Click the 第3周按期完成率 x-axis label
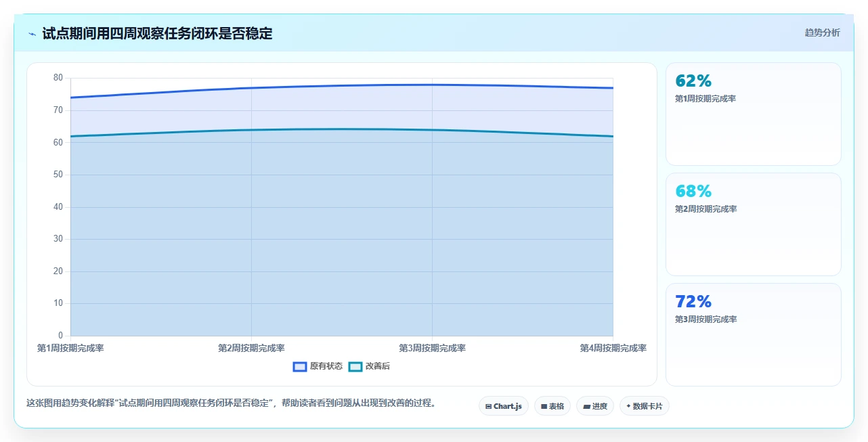This screenshot has width=868, height=442. coord(432,348)
